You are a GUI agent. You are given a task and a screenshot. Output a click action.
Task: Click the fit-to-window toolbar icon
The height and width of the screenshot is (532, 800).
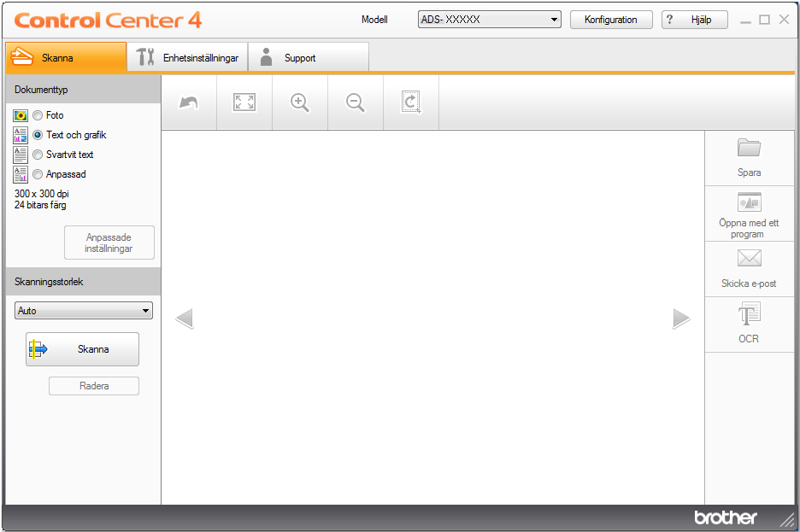click(x=244, y=102)
